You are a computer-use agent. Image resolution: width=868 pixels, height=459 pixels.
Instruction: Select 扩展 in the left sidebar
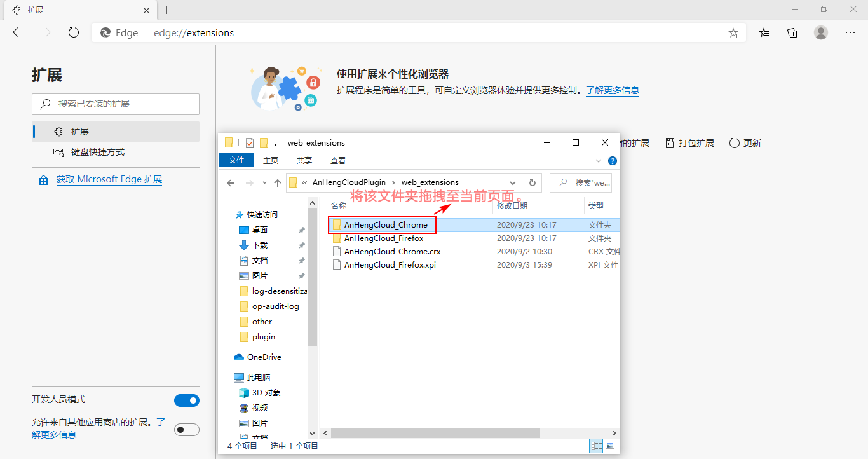click(116, 132)
